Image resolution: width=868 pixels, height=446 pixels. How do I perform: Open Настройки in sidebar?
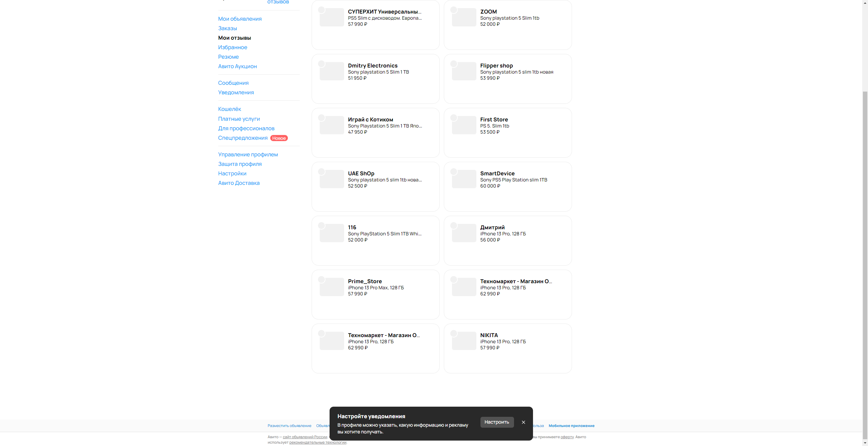click(x=232, y=173)
